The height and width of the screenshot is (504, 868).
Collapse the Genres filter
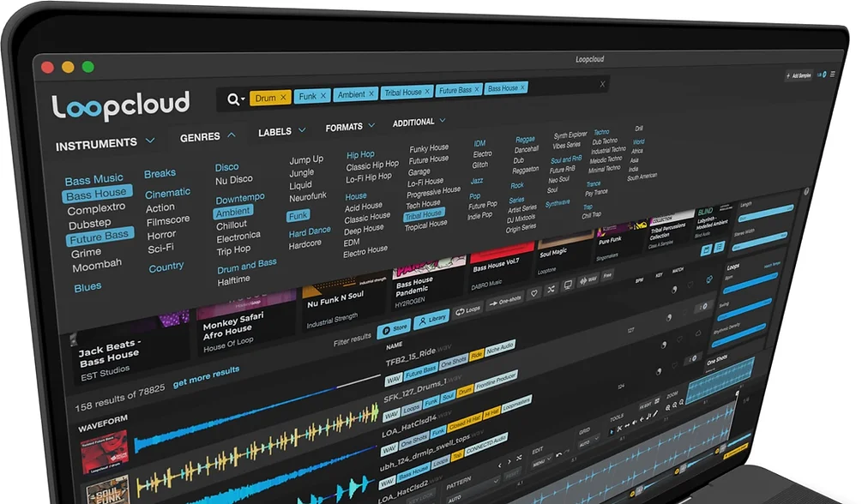208,136
